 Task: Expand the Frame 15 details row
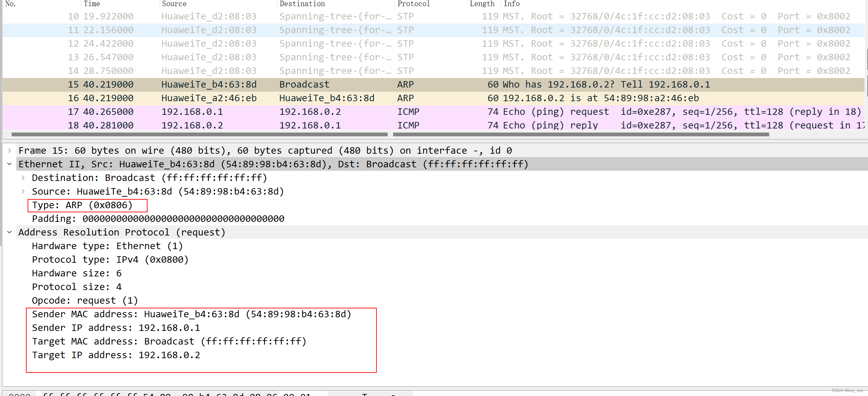click(x=10, y=150)
